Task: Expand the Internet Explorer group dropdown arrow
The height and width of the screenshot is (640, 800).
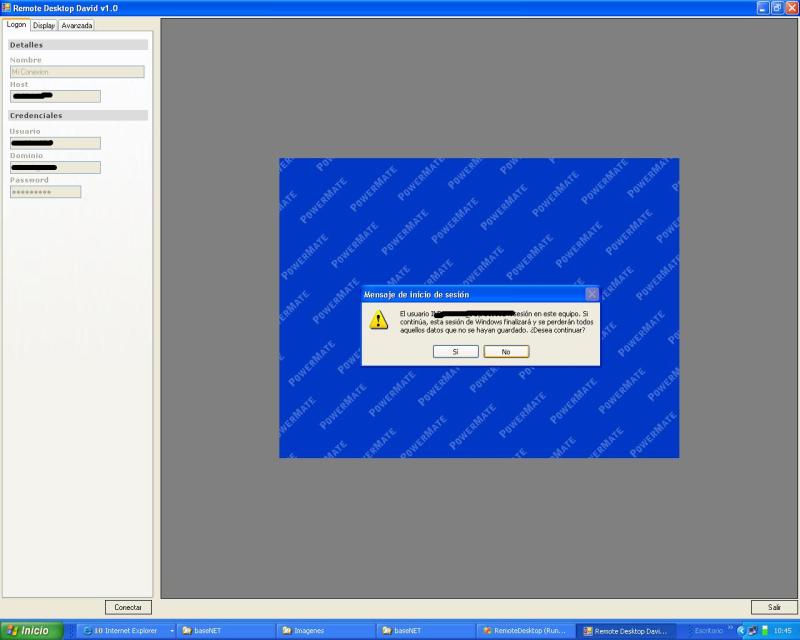Action: click(172, 631)
